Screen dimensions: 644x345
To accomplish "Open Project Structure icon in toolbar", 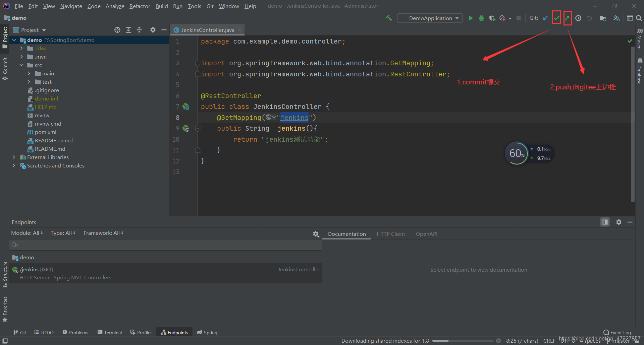I will (603, 18).
